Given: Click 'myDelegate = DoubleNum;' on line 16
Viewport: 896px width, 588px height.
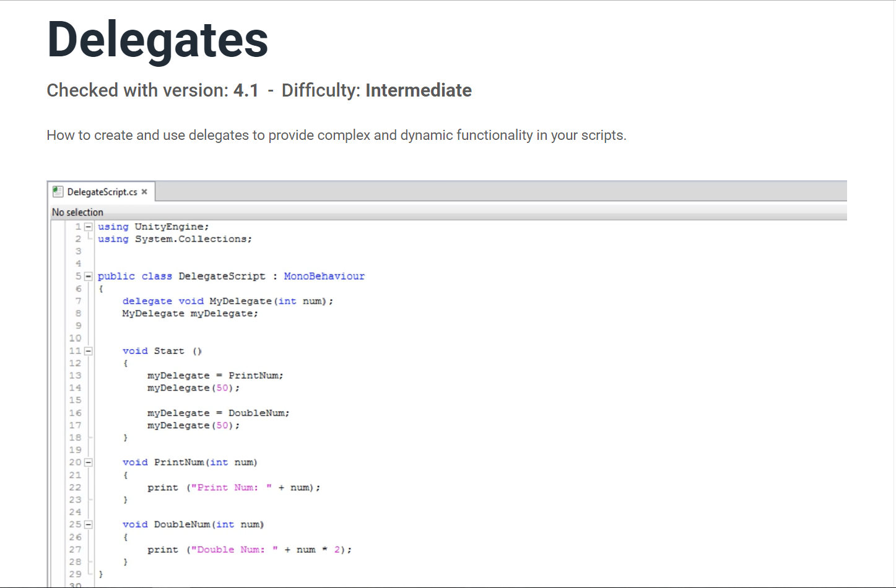Looking at the screenshot, I should pyautogui.click(x=219, y=413).
